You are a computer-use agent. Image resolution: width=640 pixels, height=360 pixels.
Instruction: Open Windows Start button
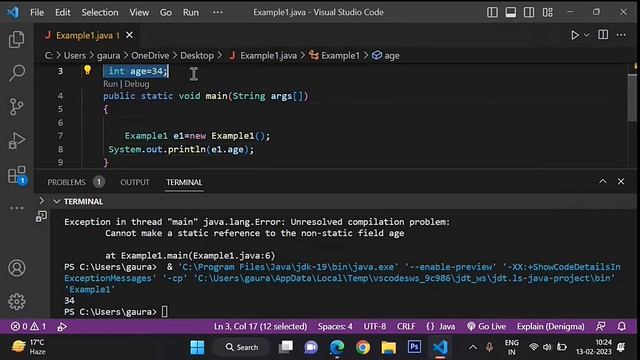tap(197, 347)
